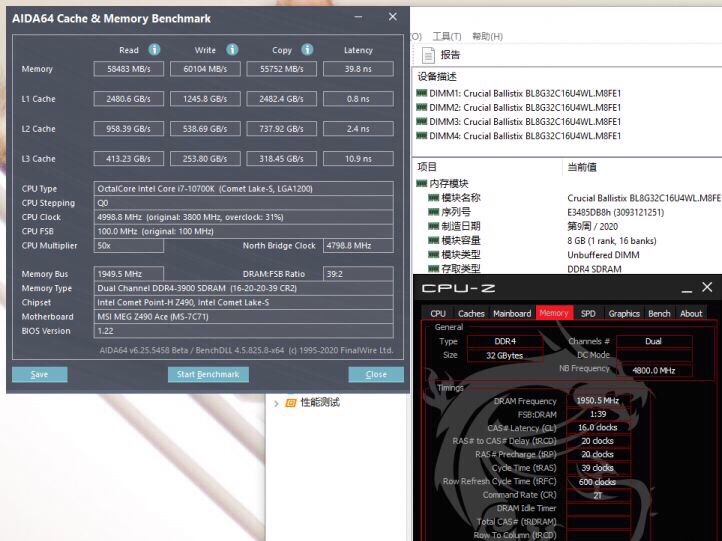Click the Read column info icon
Screen dimensions: 722x541
click(x=154, y=49)
